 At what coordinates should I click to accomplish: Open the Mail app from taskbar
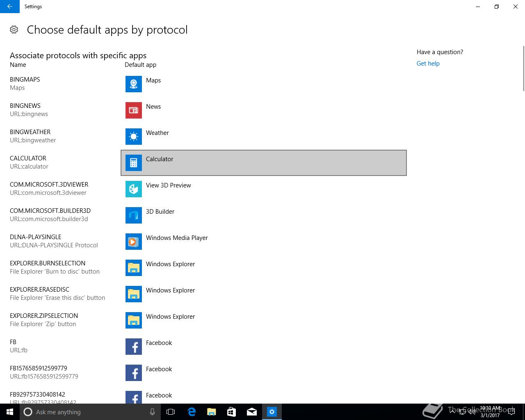click(251, 412)
